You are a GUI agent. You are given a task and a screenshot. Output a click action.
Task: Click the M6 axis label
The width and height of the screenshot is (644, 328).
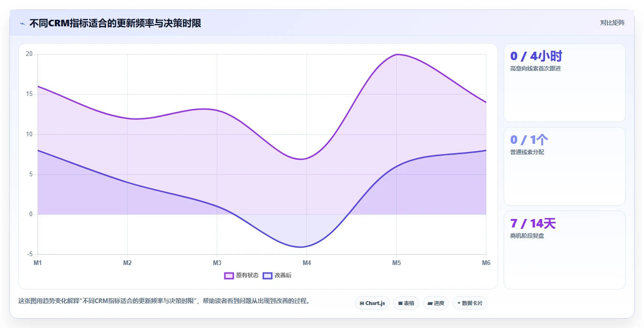click(x=486, y=263)
